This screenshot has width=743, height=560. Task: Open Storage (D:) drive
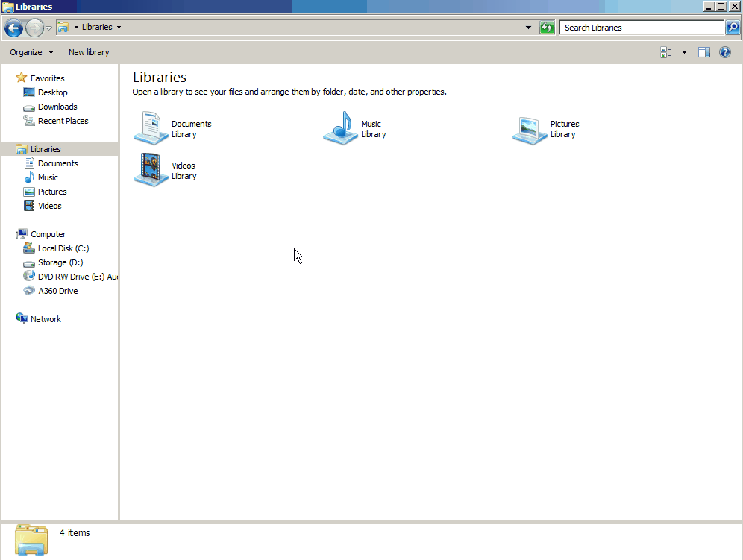[60, 263]
